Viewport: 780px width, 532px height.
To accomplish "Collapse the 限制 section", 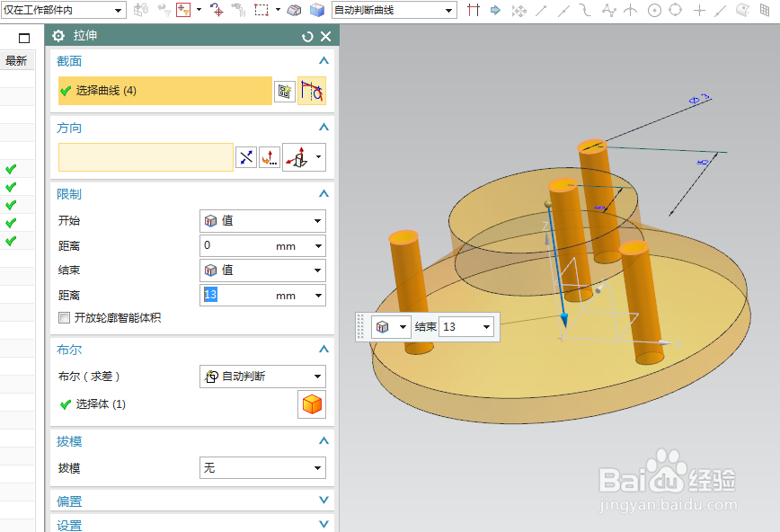I will coord(324,193).
